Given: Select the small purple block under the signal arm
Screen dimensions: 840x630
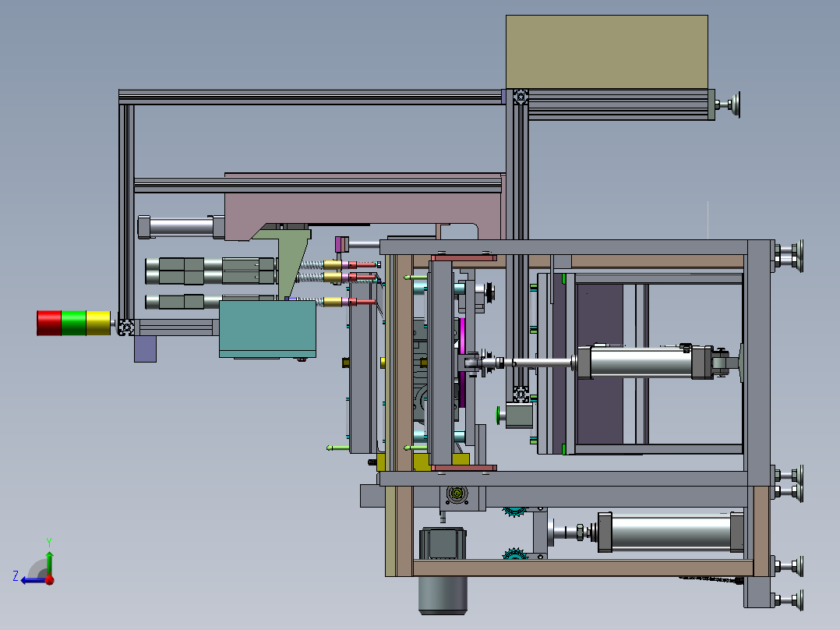Looking at the screenshot, I should [x=145, y=349].
